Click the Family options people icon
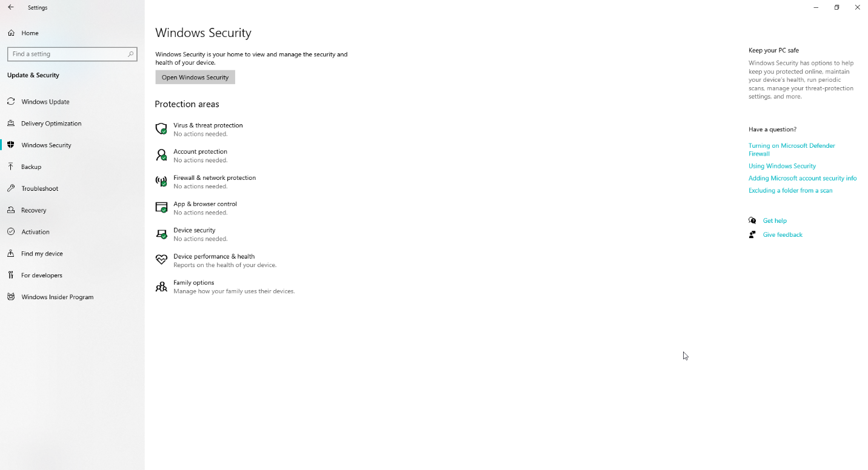Screen dimensions: 868x470 (161, 286)
